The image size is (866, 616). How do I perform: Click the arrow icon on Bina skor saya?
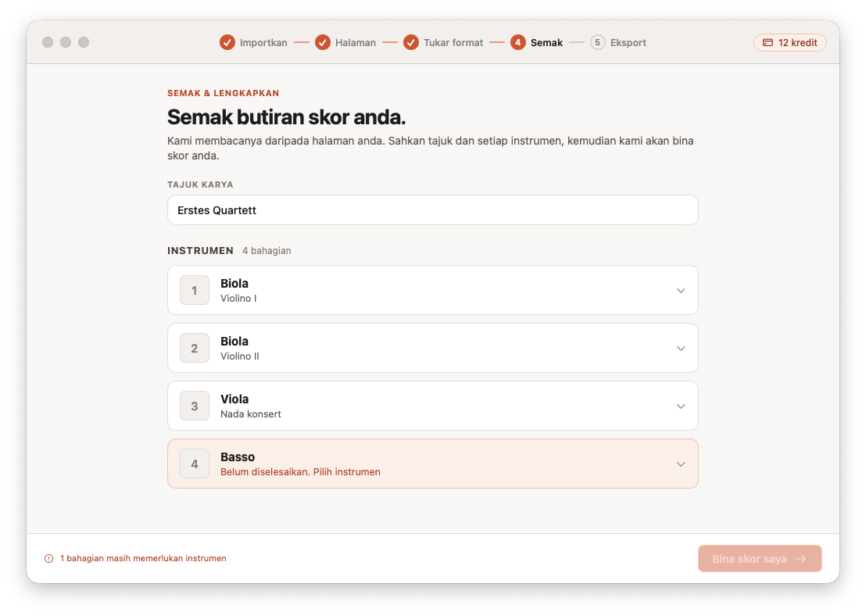coord(801,559)
